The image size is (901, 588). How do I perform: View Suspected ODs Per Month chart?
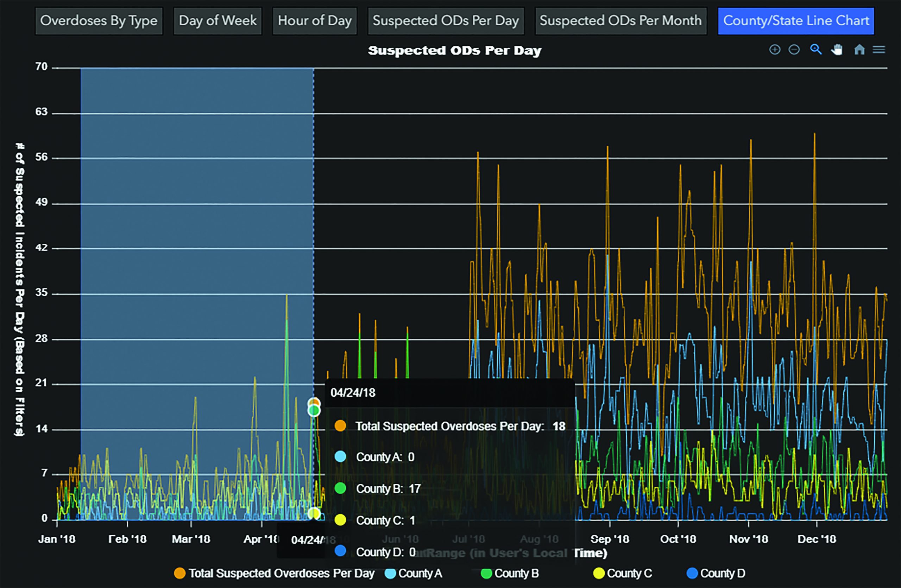tap(620, 21)
